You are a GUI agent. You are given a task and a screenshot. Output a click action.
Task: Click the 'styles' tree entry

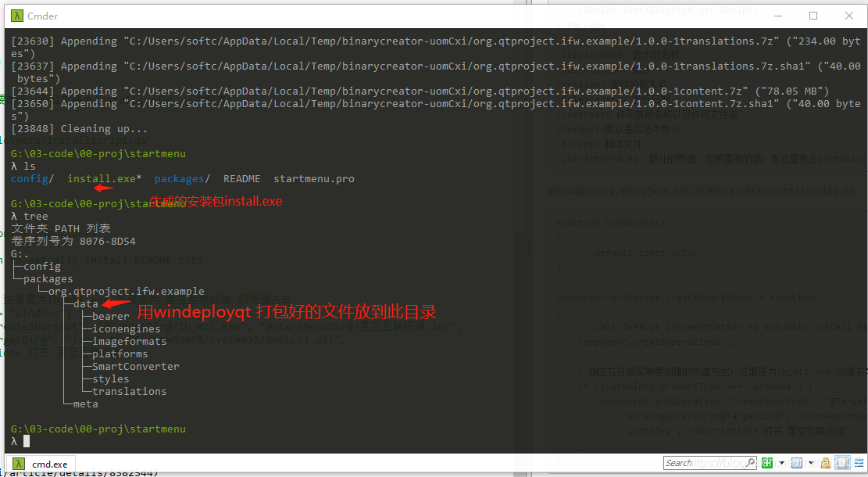coord(111,379)
